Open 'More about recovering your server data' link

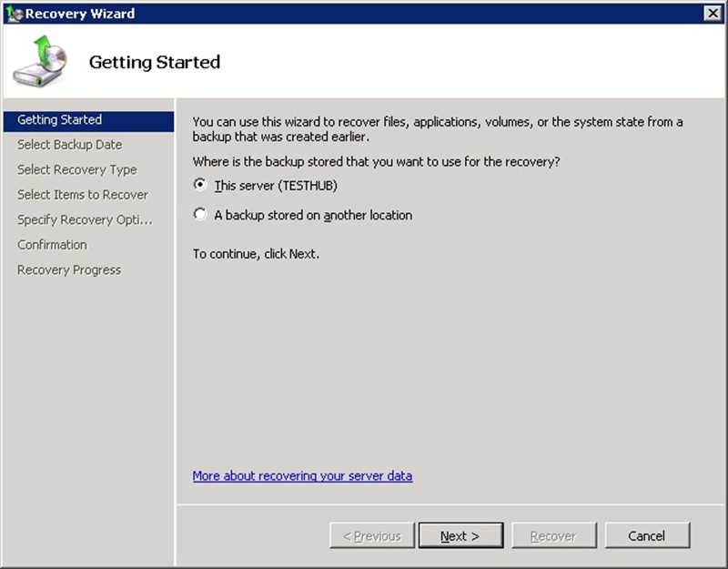[x=302, y=476]
